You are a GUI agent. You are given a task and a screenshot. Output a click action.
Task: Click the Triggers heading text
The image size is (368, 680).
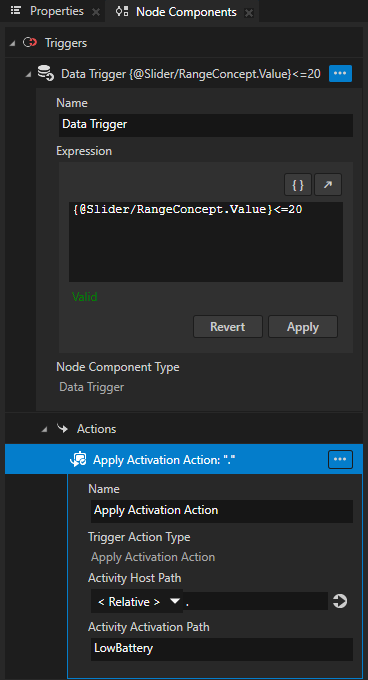click(x=66, y=43)
